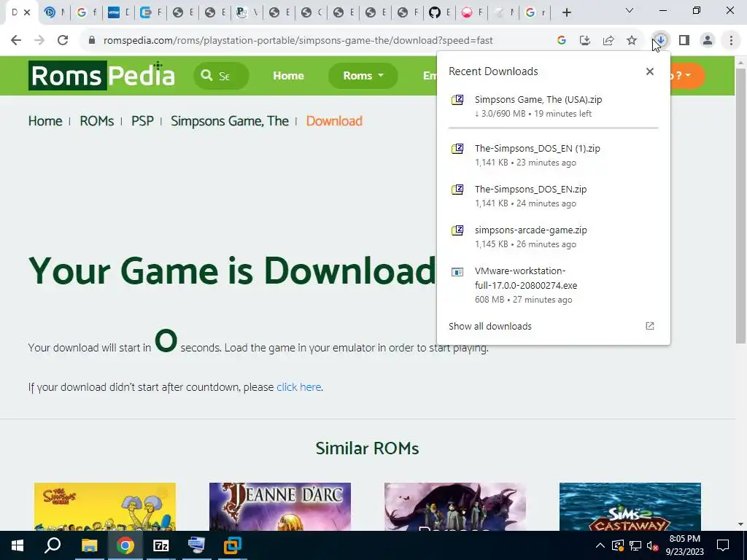This screenshot has height=560, width=747.
Task: Click the install/save page icon in address bar
Action: point(585,41)
